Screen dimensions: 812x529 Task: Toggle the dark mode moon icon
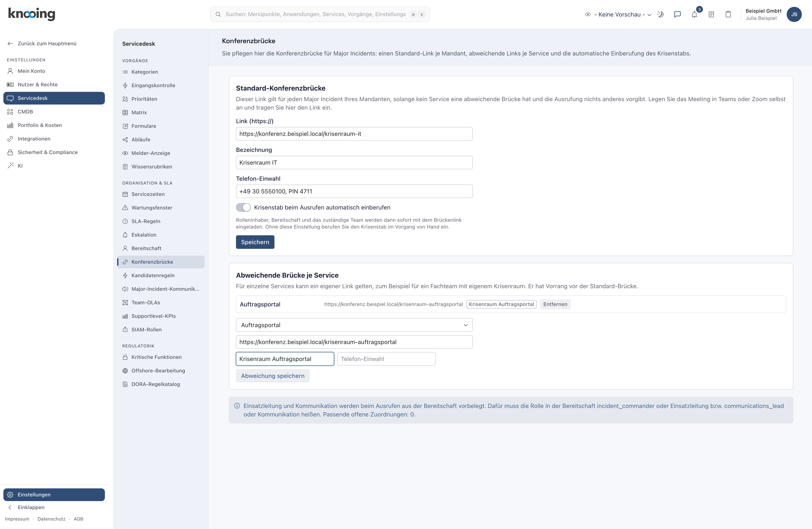click(x=661, y=14)
